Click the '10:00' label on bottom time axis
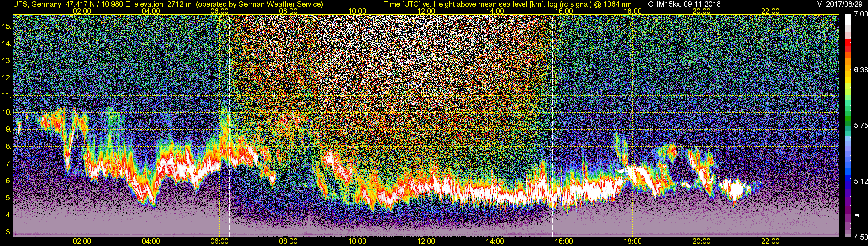The image size is (868, 246). pyautogui.click(x=357, y=241)
